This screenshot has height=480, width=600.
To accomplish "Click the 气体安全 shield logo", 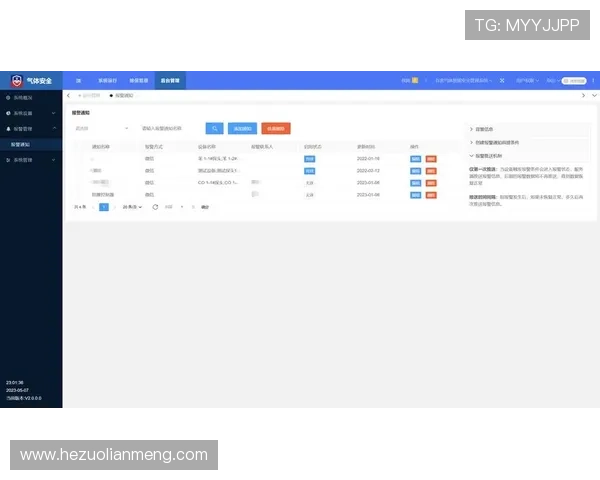I will [17, 80].
